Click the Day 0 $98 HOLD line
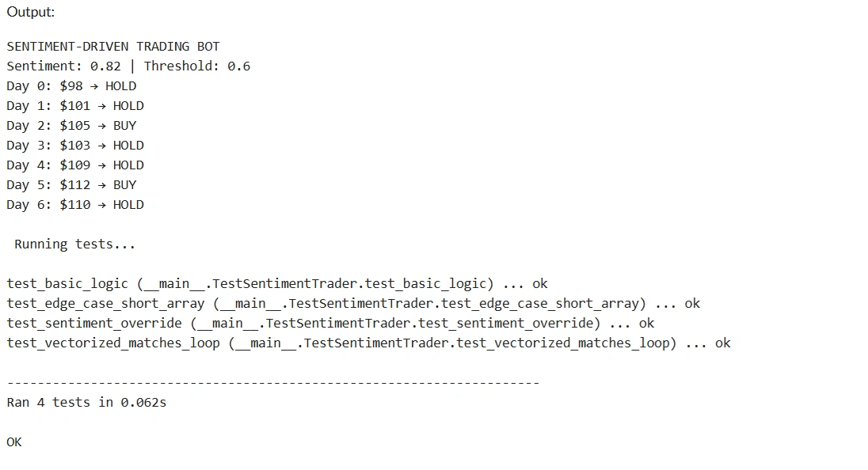Viewport: 868px width, 470px height. [x=71, y=86]
